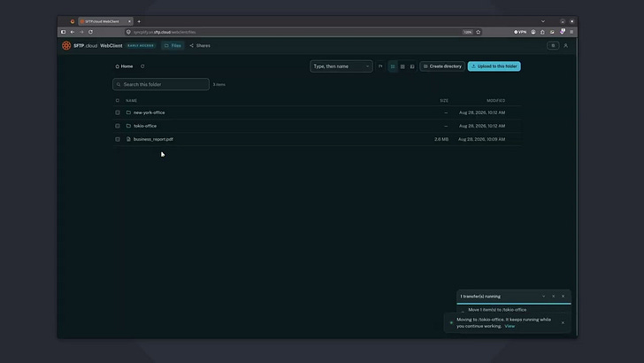This screenshot has width=644, height=363.
Task: Switch to gallery preview view
Action: point(412,66)
